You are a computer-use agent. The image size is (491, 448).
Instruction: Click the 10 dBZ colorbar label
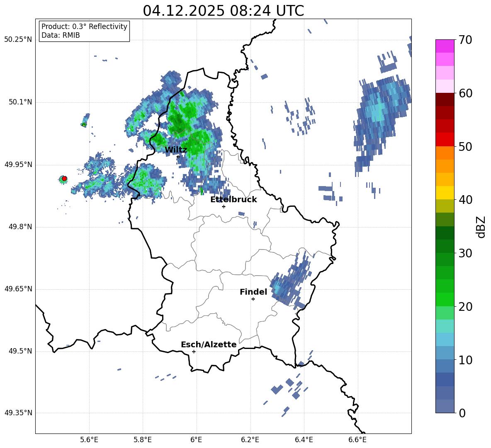[x=465, y=361]
